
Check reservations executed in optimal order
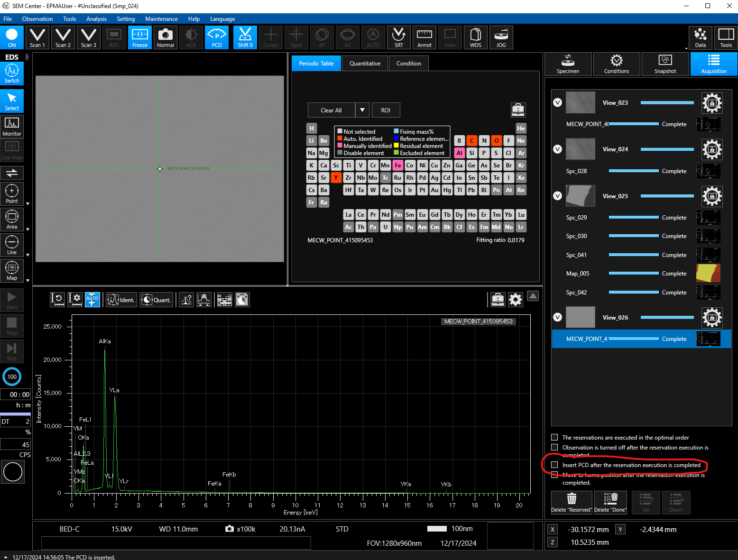point(554,437)
